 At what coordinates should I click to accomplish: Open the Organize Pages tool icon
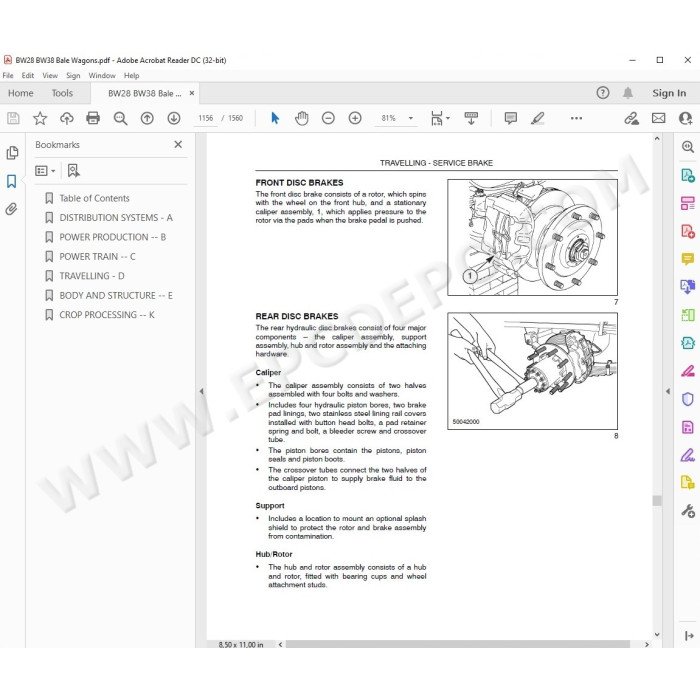[x=688, y=203]
